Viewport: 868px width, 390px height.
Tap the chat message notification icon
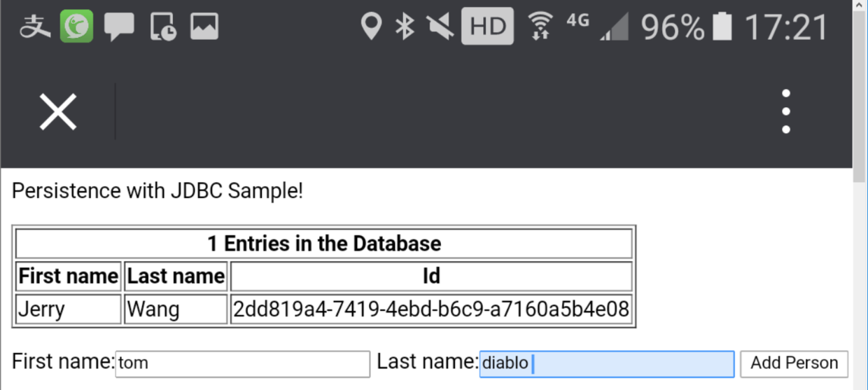coord(119,28)
